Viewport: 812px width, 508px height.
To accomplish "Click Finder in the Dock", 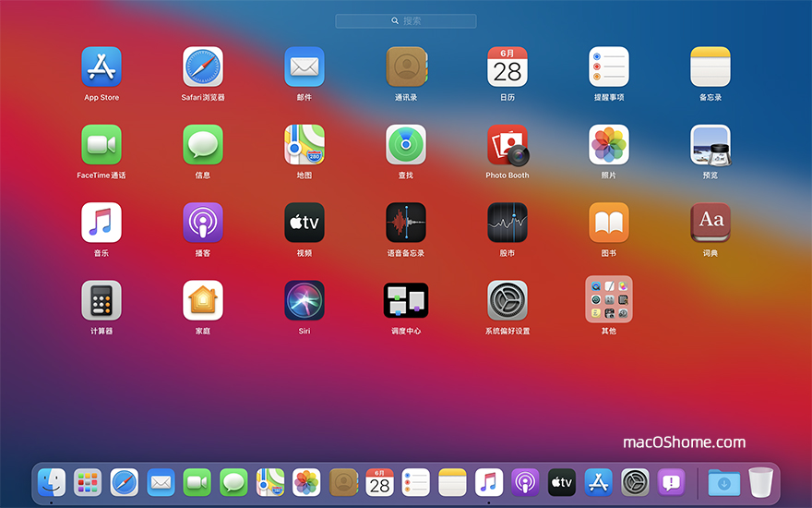I will pos(52,482).
